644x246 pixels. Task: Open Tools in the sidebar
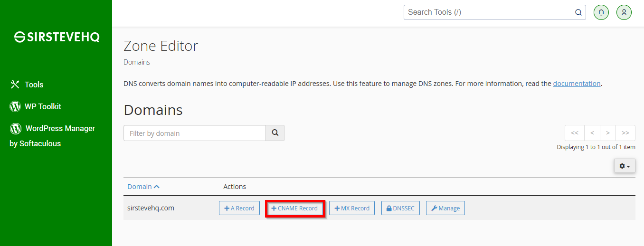(x=27, y=85)
